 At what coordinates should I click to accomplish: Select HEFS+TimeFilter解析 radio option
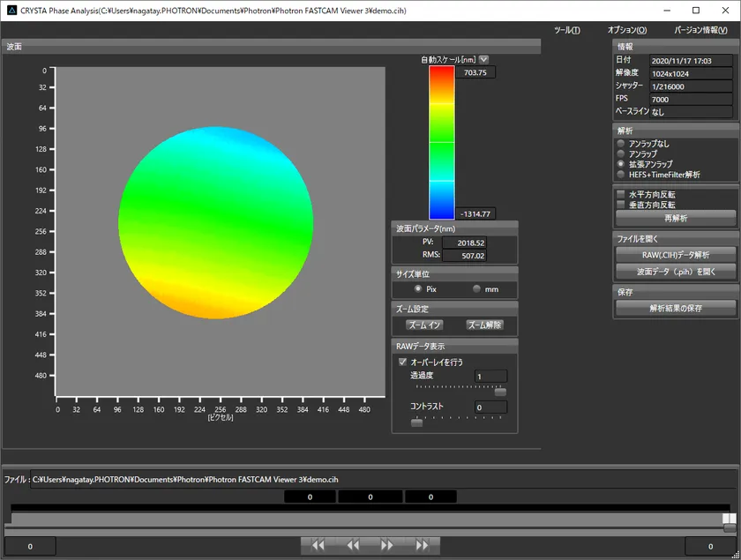(x=621, y=175)
